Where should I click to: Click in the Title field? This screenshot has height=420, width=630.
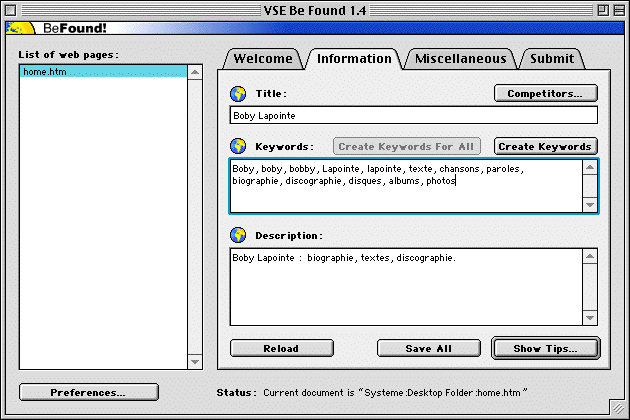click(413, 115)
